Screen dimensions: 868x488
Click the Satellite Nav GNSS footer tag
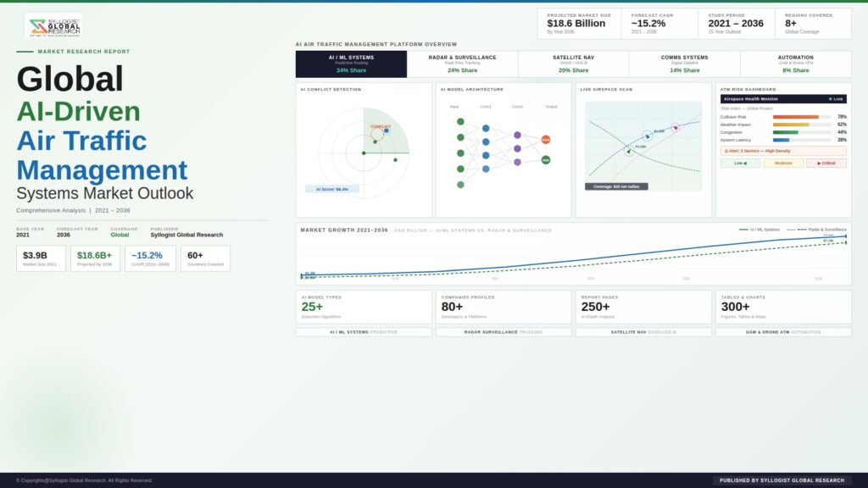tap(644, 332)
